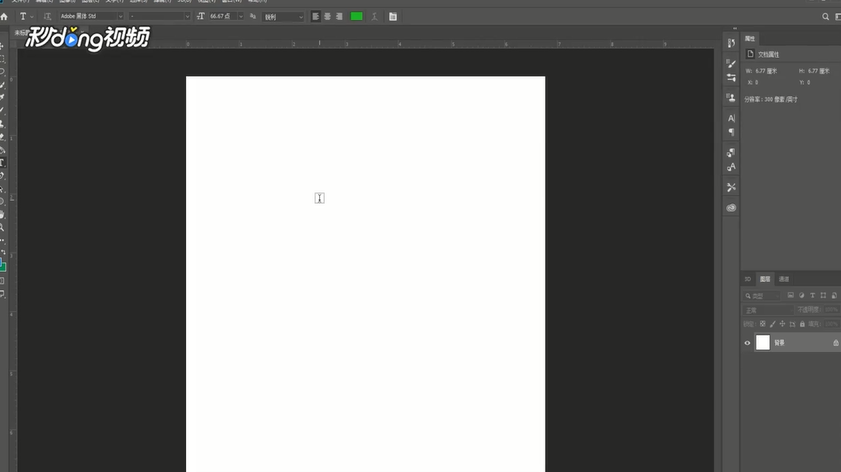Viewport: 841px width, 472px height.
Task: Click the 文档属性 document icon
Action: [x=750, y=54]
